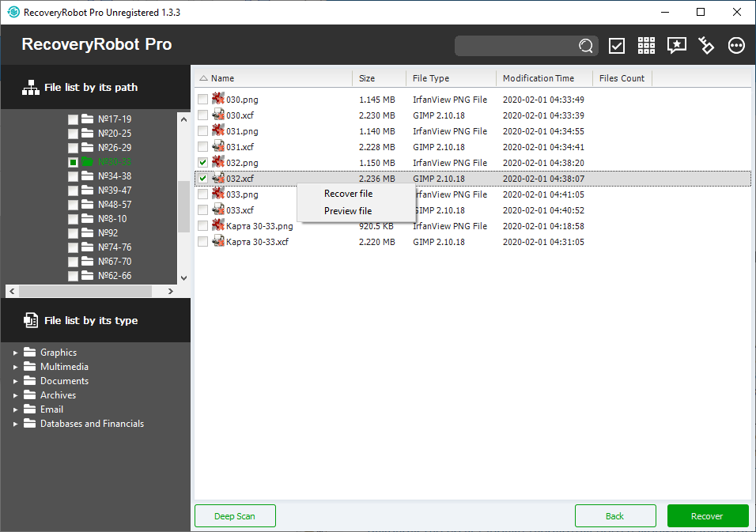Click inside the search input field

(x=517, y=46)
